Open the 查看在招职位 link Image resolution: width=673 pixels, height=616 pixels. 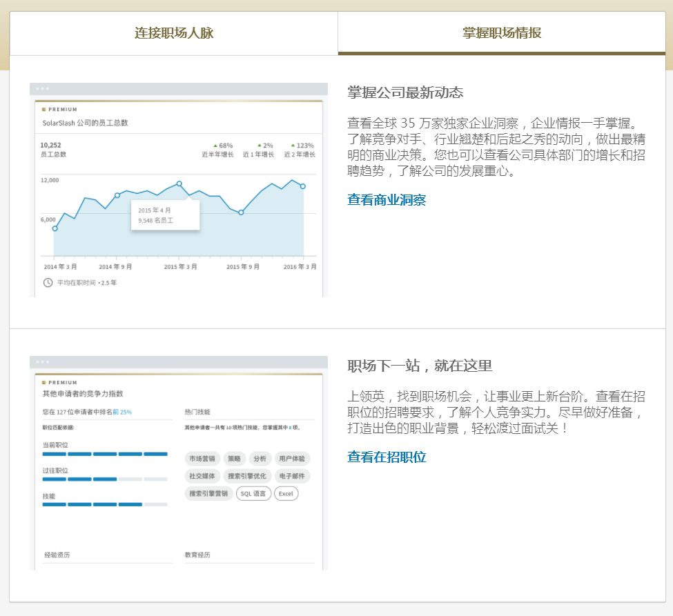pyautogui.click(x=387, y=457)
